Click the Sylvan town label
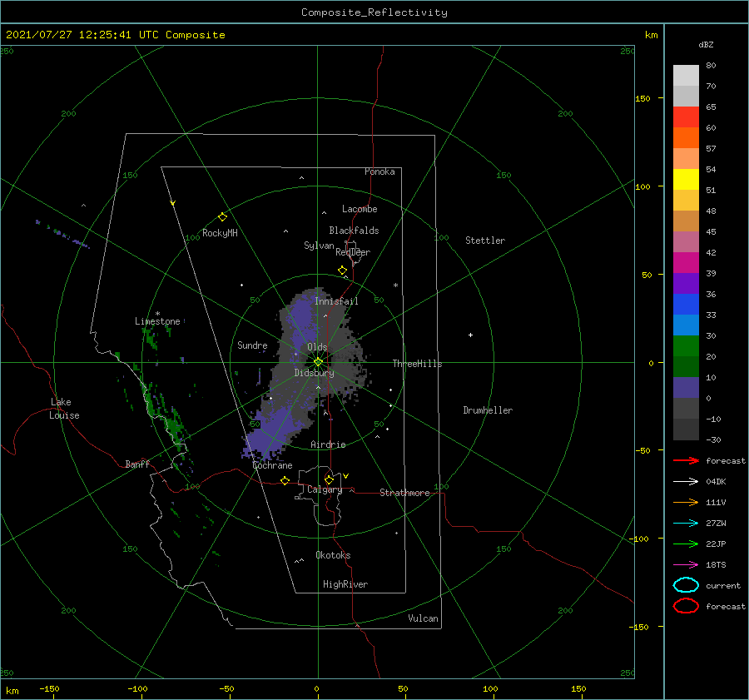 click(x=319, y=246)
